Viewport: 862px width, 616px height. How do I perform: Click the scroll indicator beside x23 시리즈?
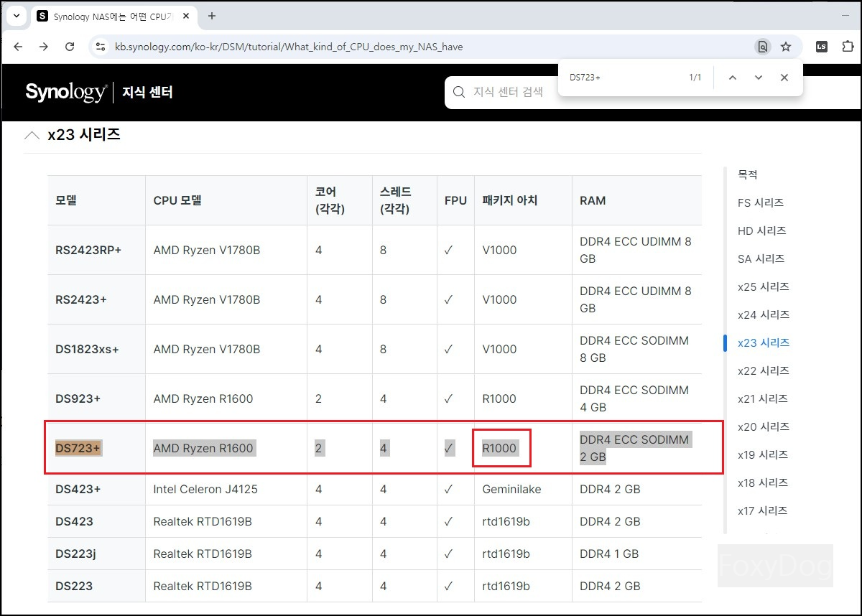[x=725, y=342]
